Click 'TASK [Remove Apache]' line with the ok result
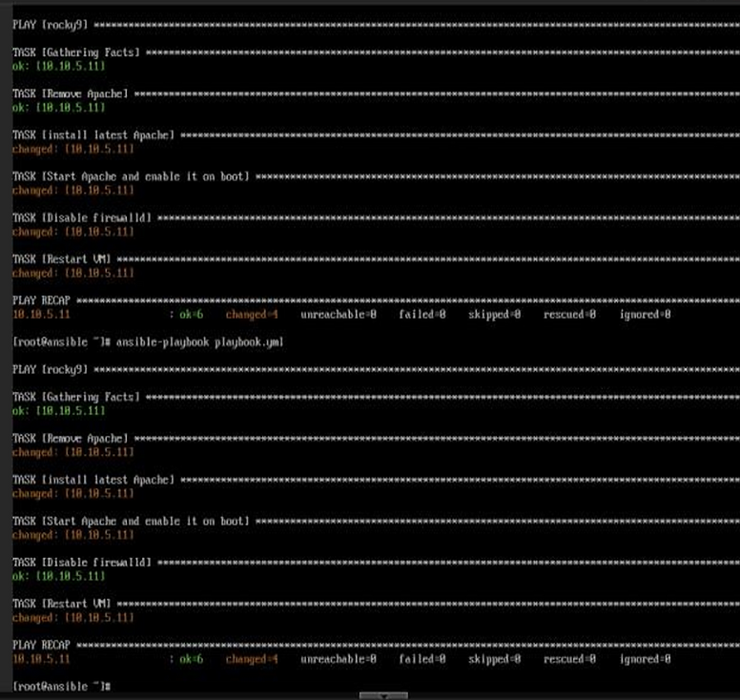The height and width of the screenshot is (700, 740). click(x=71, y=93)
